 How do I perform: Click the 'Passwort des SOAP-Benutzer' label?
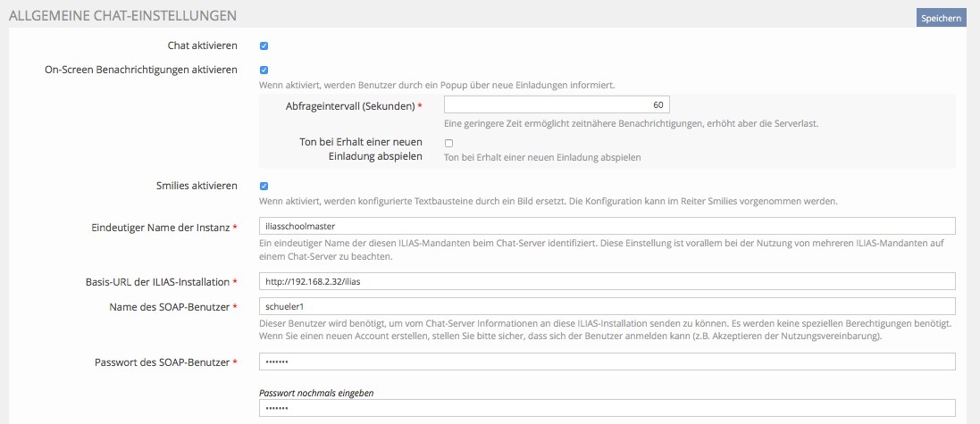coord(162,362)
